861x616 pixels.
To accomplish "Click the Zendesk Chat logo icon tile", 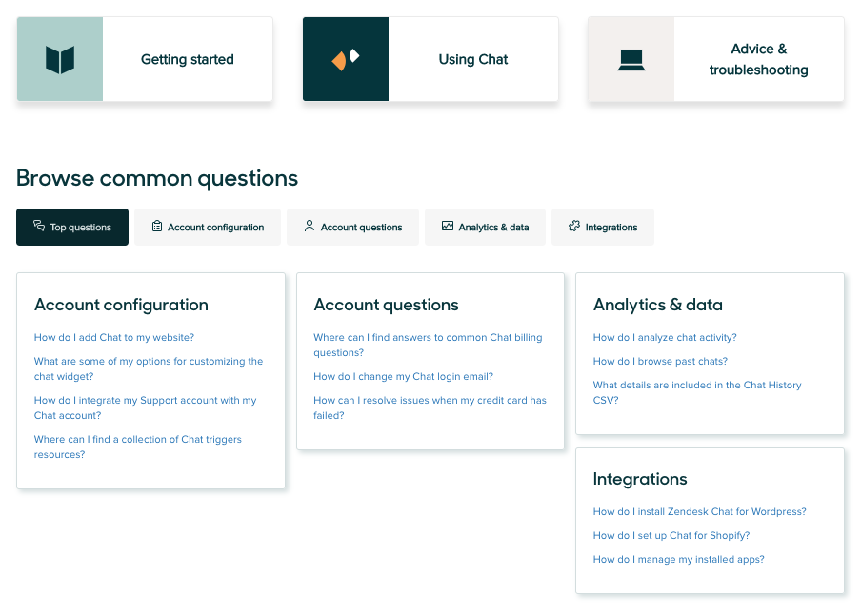I will click(x=346, y=59).
